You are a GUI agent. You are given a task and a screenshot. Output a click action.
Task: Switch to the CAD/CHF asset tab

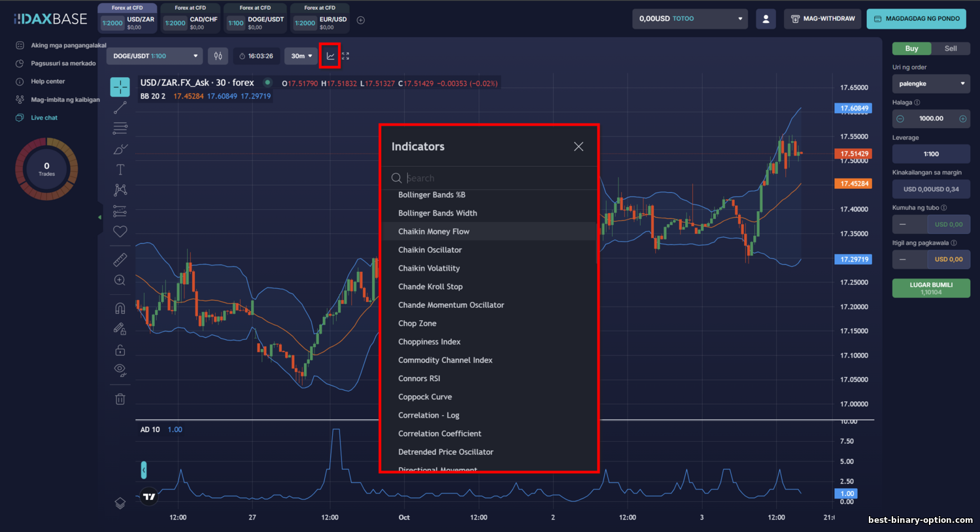(191, 22)
